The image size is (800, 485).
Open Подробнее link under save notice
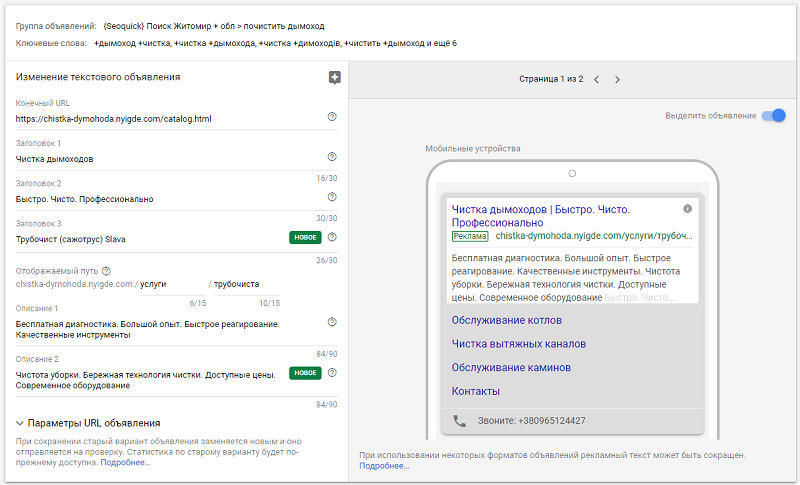(x=125, y=463)
